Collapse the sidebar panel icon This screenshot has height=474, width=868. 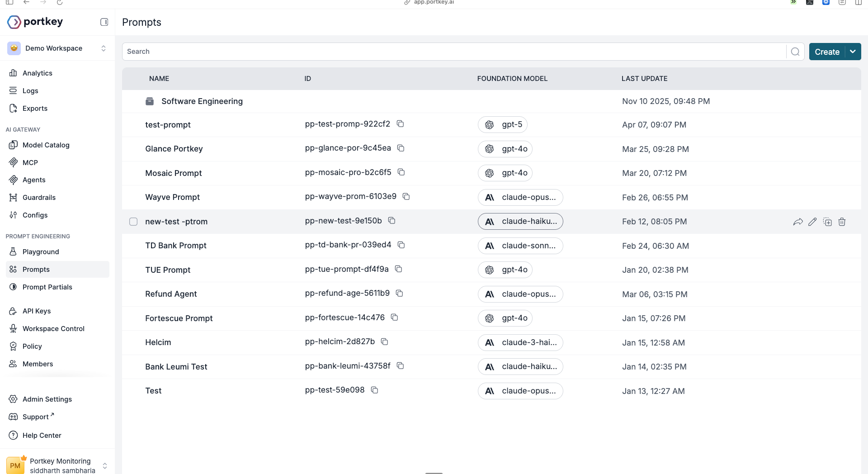pos(104,22)
